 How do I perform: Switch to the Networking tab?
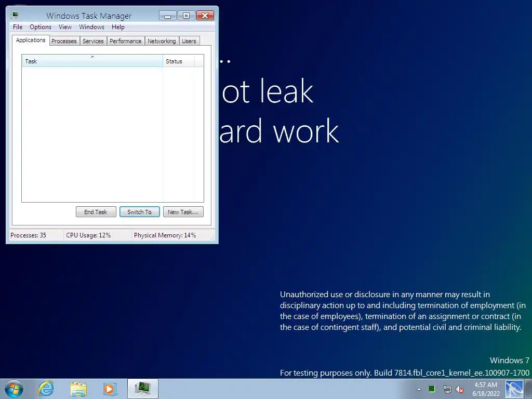[162, 41]
